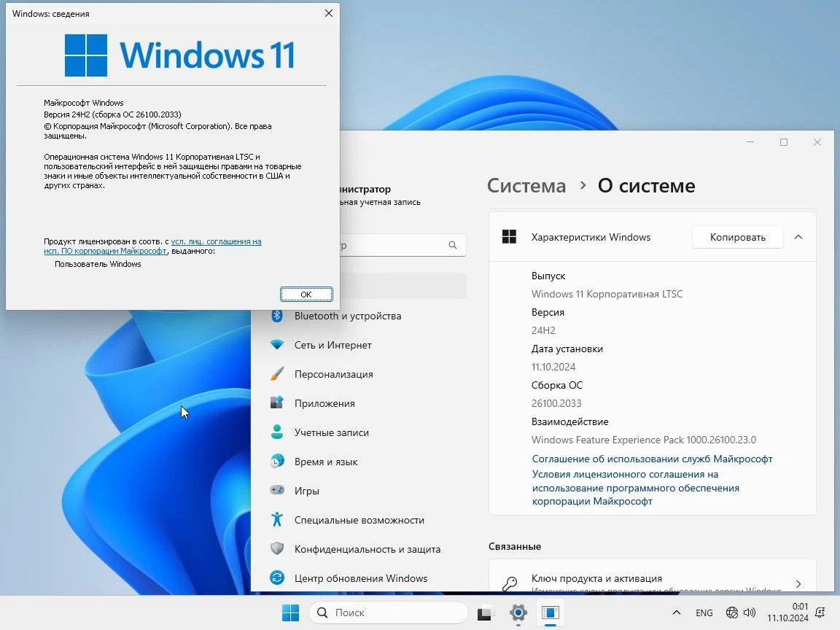The height and width of the screenshot is (630, 840).
Task: Show hidden icons with the tray chevron
Action: pos(677,612)
